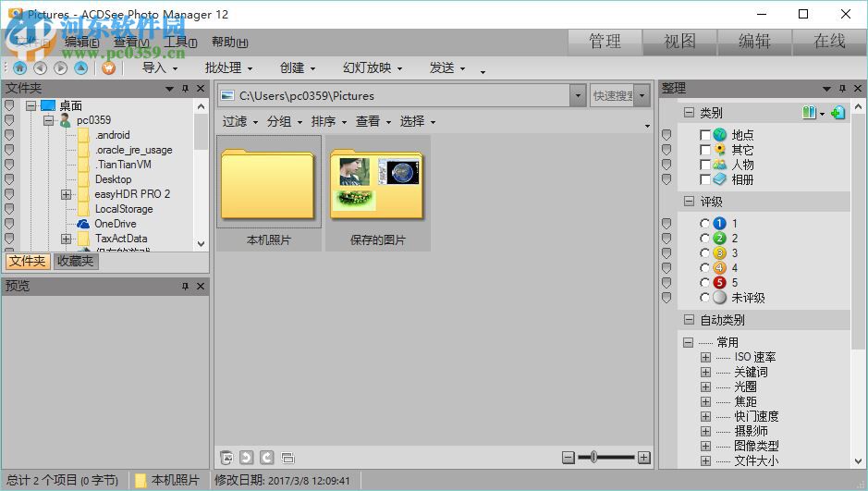
Task: Select the 保存的图片 folder thumbnail
Action: (x=377, y=194)
